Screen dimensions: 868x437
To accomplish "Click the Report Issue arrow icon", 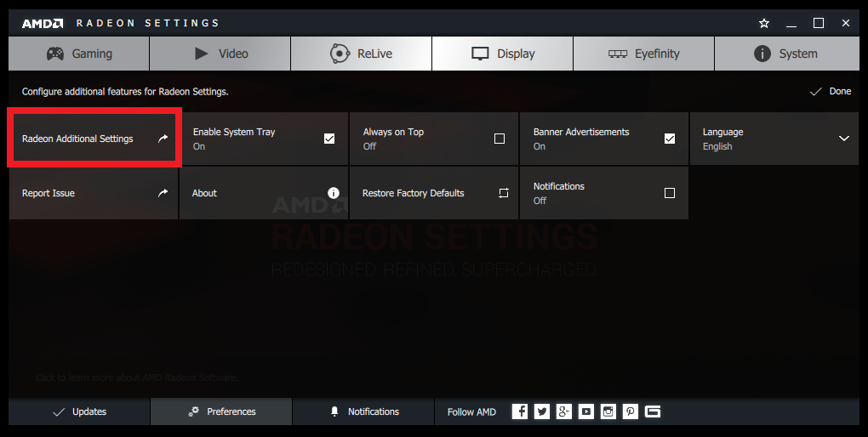I will 163,192.
